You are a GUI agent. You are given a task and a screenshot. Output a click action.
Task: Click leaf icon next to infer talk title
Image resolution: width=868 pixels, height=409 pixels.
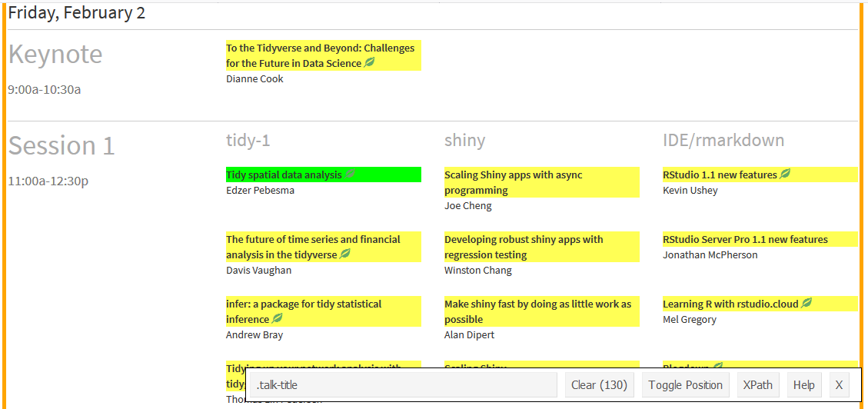pyautogui.click(x=278, y=319)
